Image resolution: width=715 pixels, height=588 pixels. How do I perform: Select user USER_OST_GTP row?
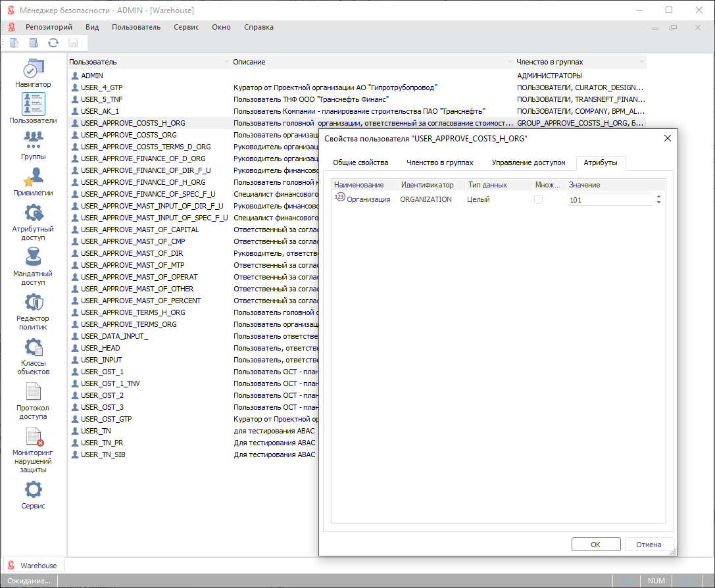pos(193,419)
